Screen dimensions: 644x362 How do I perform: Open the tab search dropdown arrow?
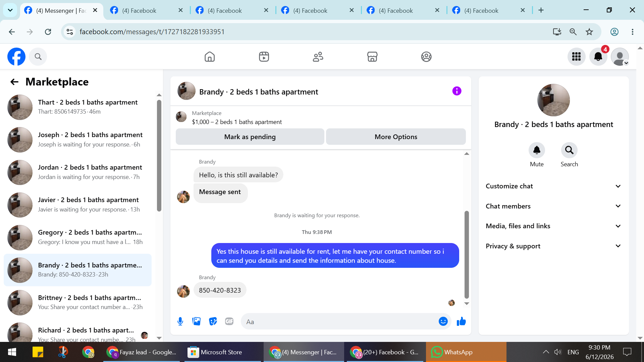point(10,10)
